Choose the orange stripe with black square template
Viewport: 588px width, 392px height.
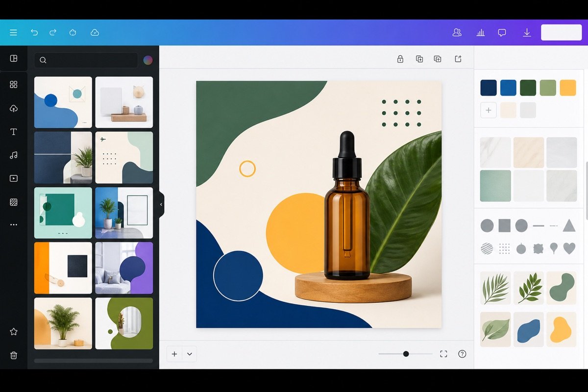(63, 268)
